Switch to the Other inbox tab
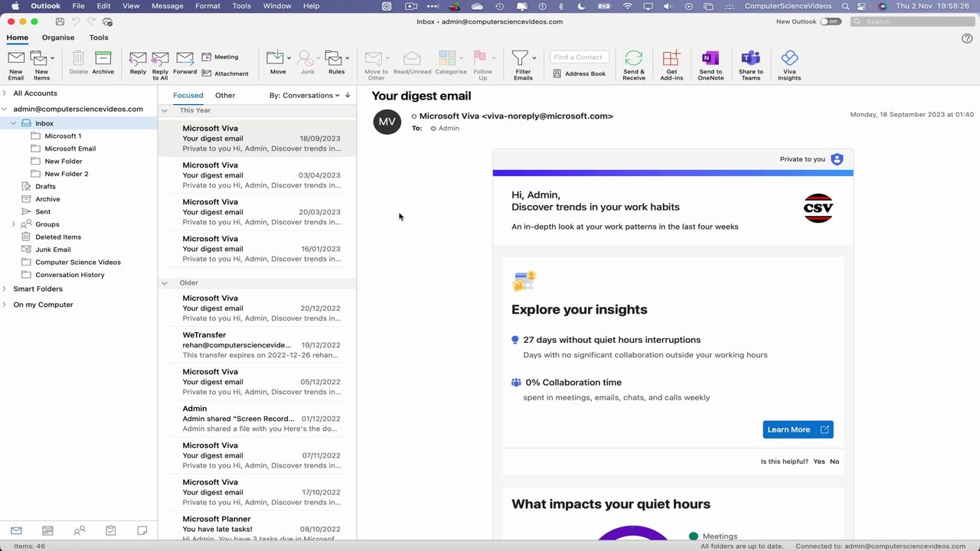Viewport: 980px width, 551px height. 225,95
